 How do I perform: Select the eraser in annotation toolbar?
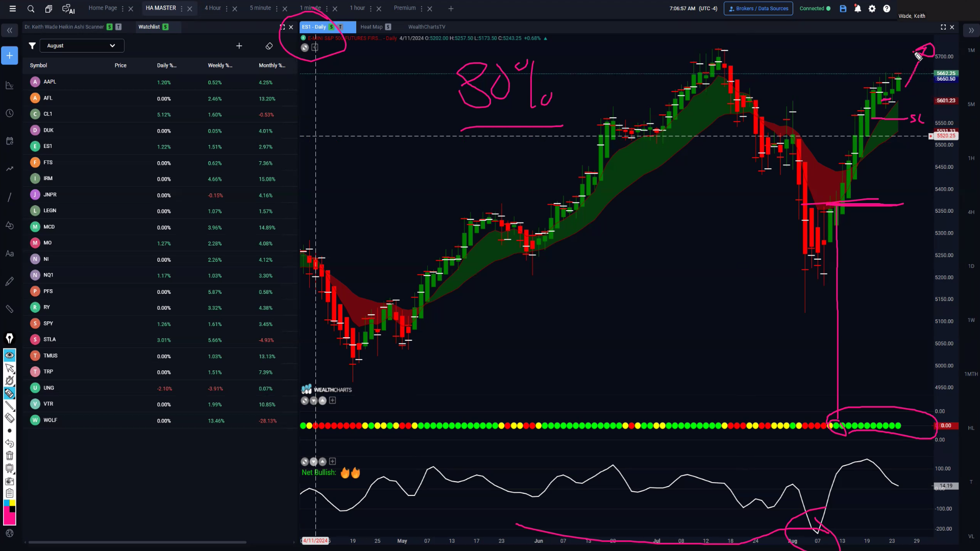(x=10, y=418)
